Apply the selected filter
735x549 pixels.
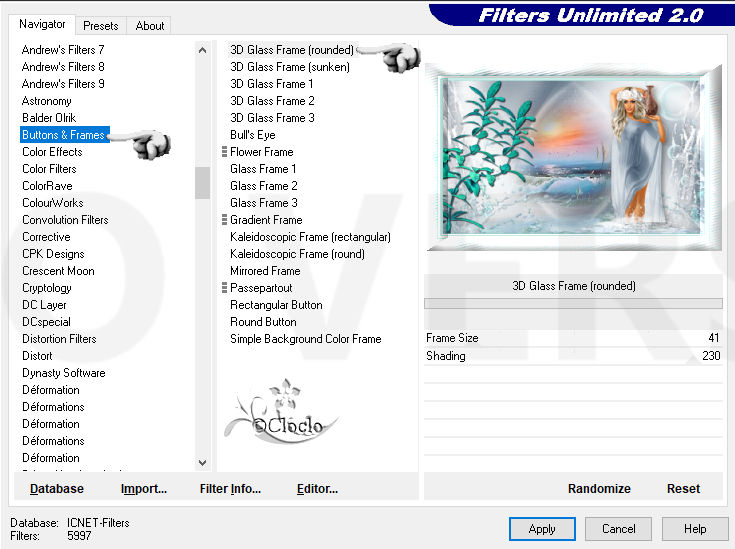point(542,529)
